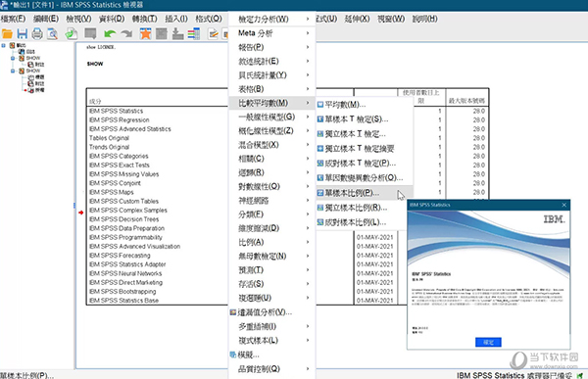588x379 pixels.
Task: Open the 檢視(V) menu
Action: click(x=78, y=19)
